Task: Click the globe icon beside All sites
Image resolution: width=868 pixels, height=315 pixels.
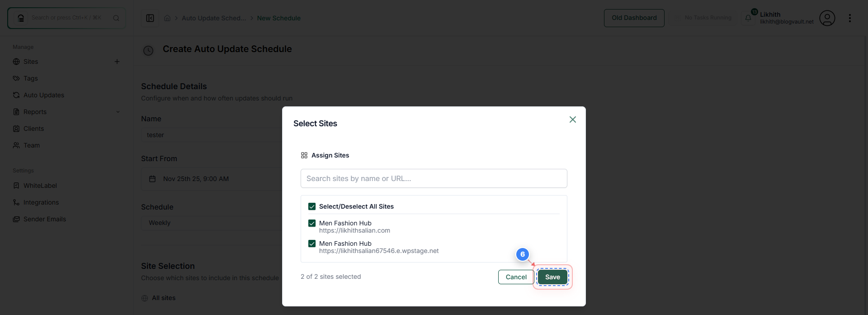Action: [x=145, y=298]
